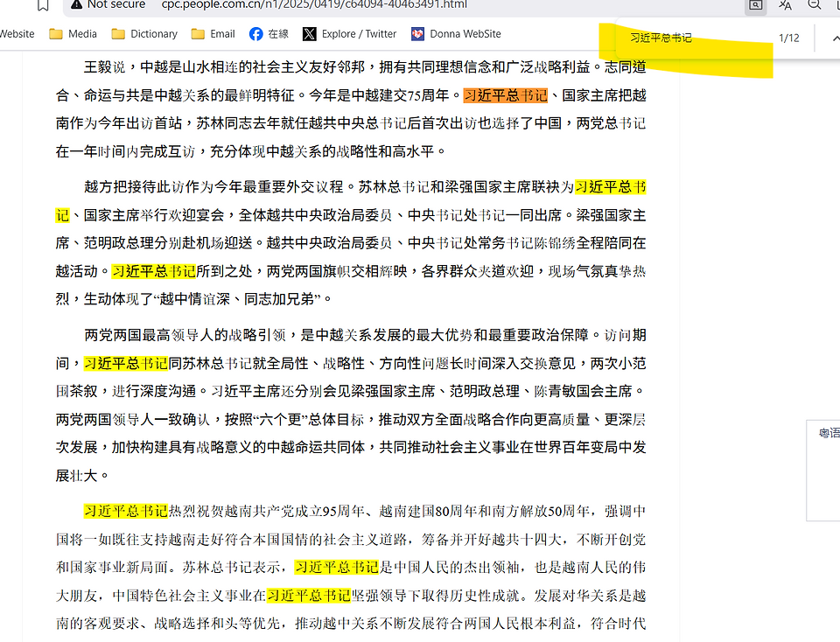The image size is (840, 642).
Task: Click the bookmark icon left of address bar
Action: pos(43,5)
